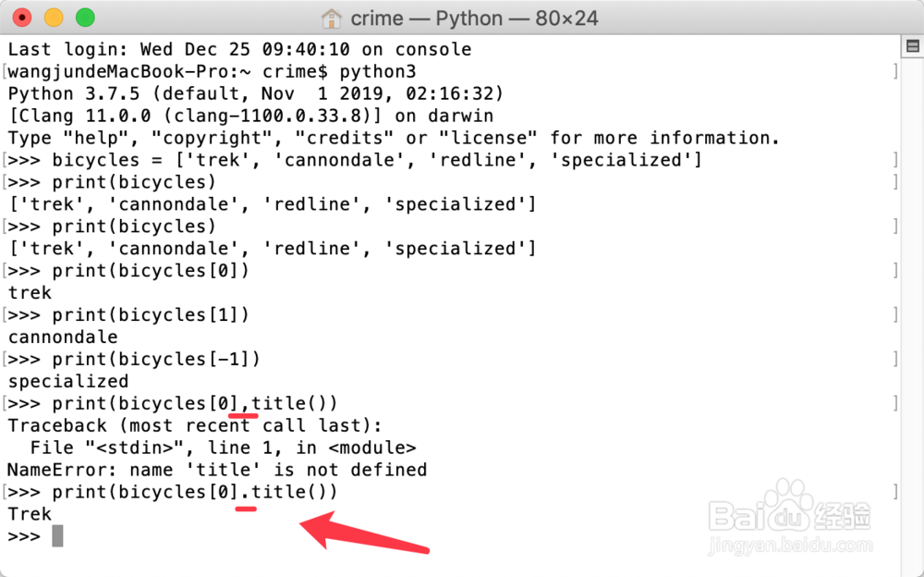Click the 'Traceback (most recent call last):' line
The width and height of the screenshot is (924, 577).
[x=194, y=425]
